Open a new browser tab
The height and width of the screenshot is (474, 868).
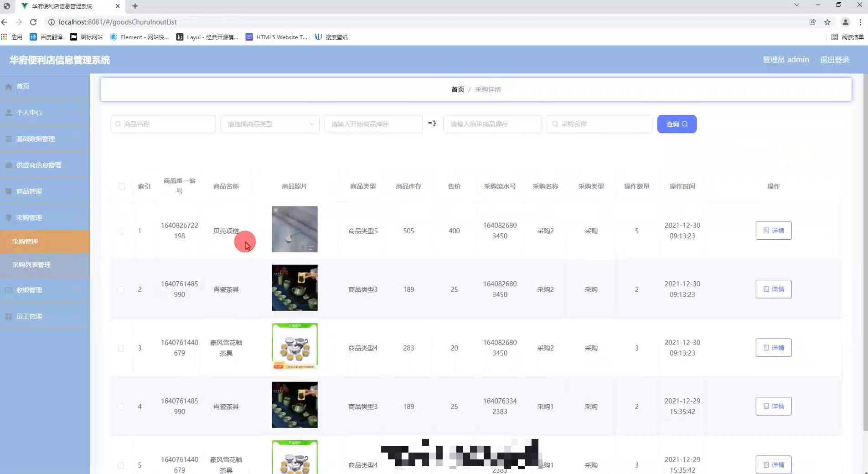[x=135, y=6]
